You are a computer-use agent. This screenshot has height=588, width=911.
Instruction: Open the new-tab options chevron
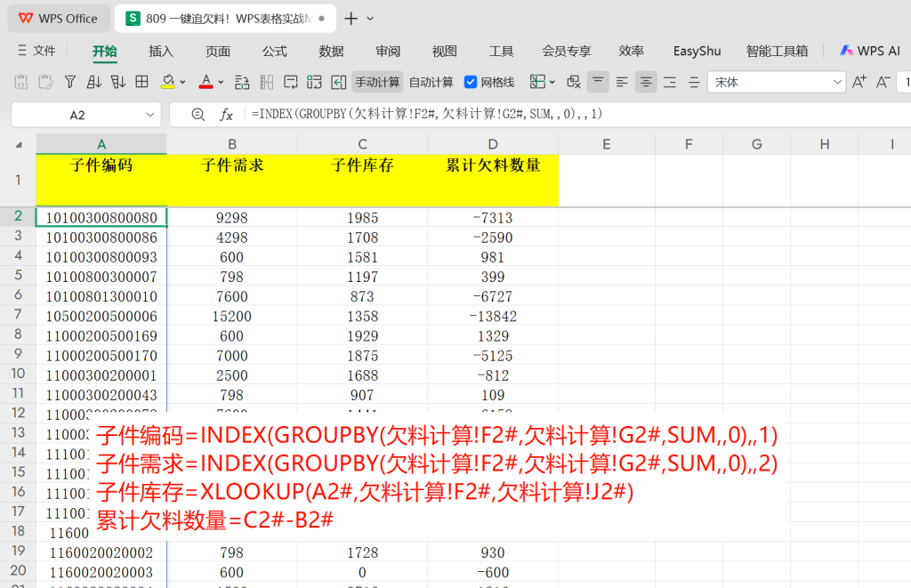point(370,19)
